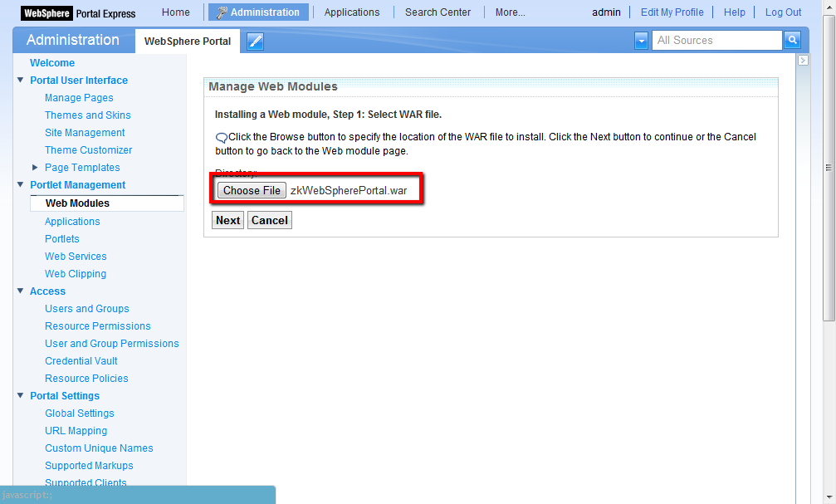
Task: Click the search magnifier icon
Action: click(x=792, y=40)
